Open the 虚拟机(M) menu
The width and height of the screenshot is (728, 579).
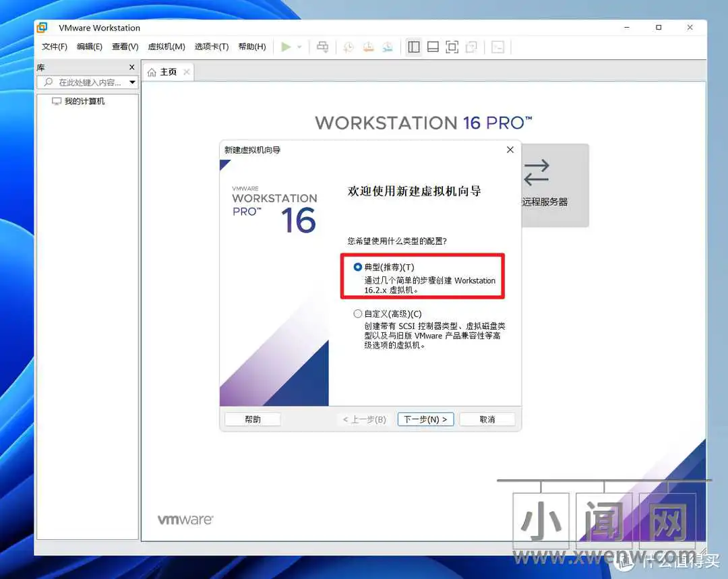[166, 47]
